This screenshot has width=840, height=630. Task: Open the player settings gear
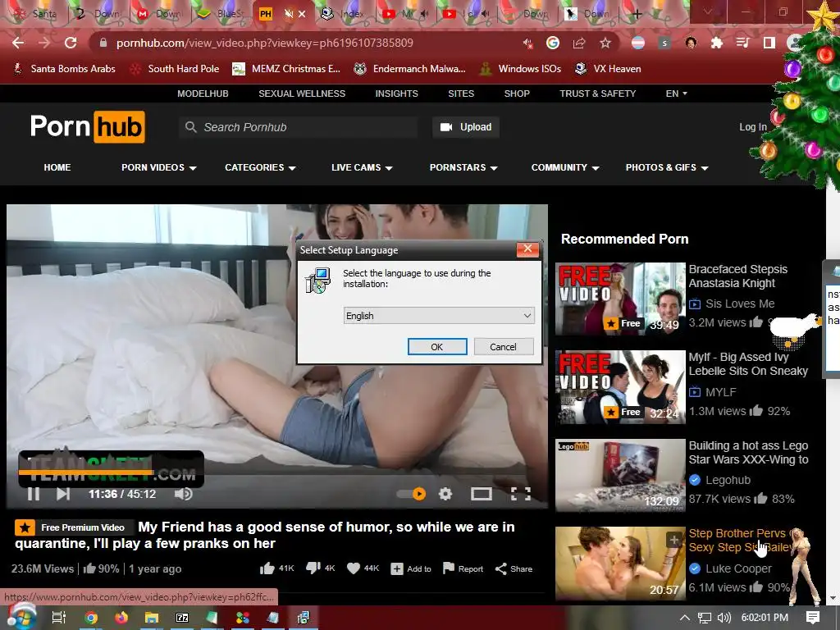point(445,493)
